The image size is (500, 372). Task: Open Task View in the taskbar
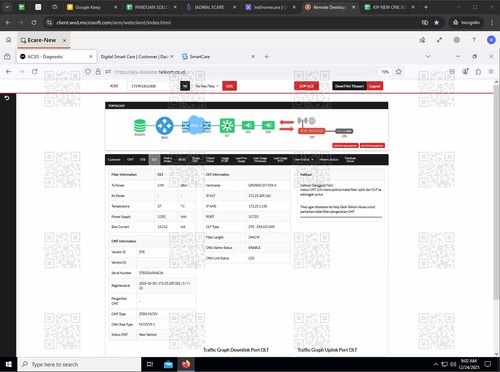150,364
